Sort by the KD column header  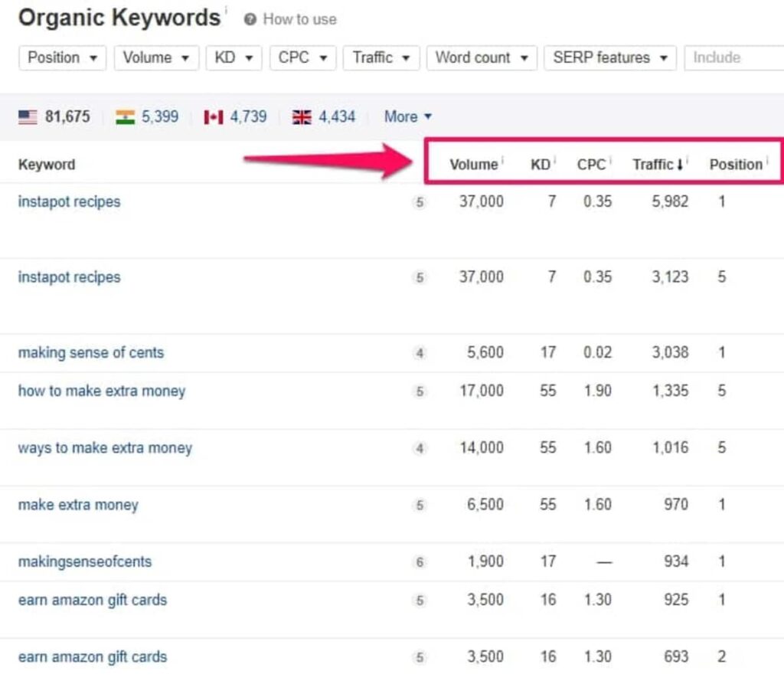pos(541,165)
